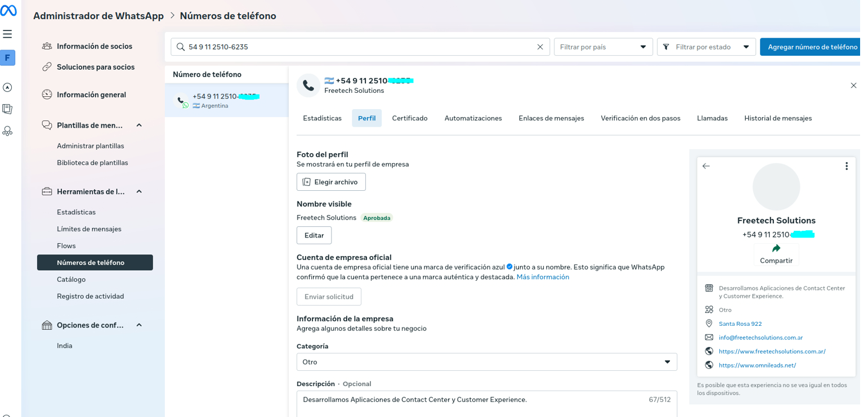
Task: Collapse the Opciones de configuración section
Action: point(139,325)
